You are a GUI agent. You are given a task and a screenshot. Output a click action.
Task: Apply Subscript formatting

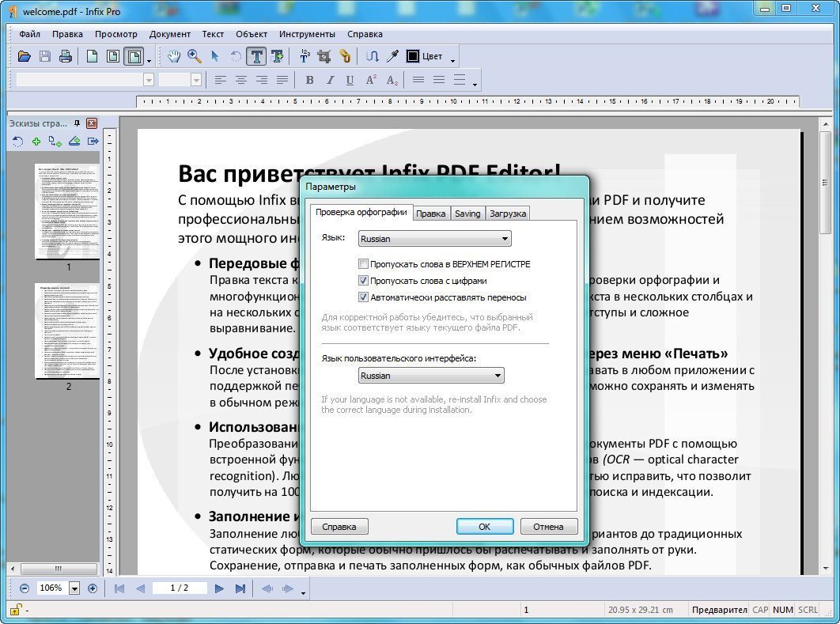pyautogui.click(x=392, y=81)
